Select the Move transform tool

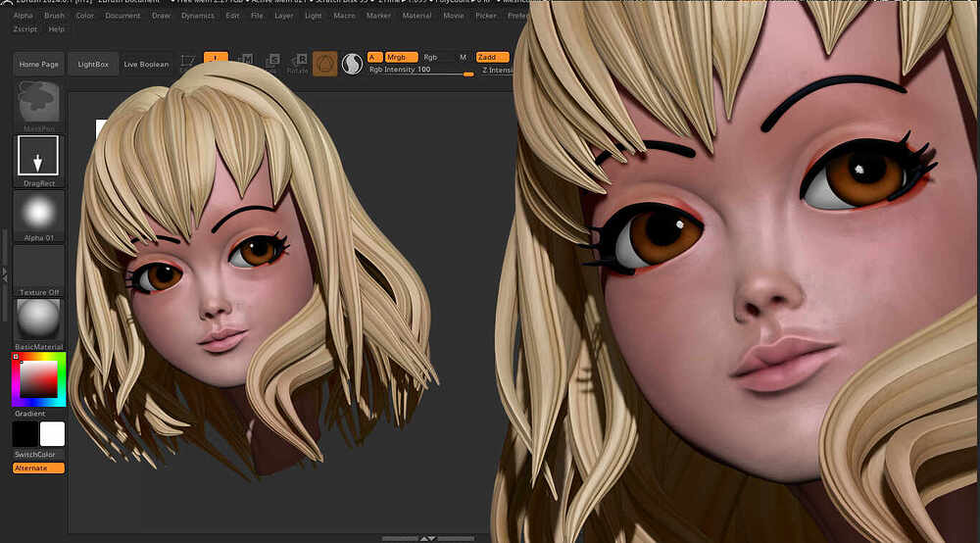click(x=246, y=61)
